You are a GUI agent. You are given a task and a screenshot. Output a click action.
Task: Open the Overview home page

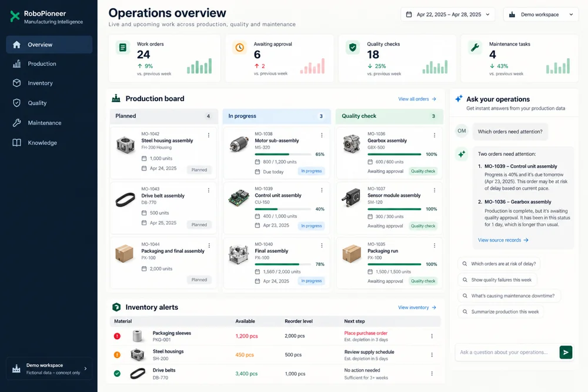[49, 45]
